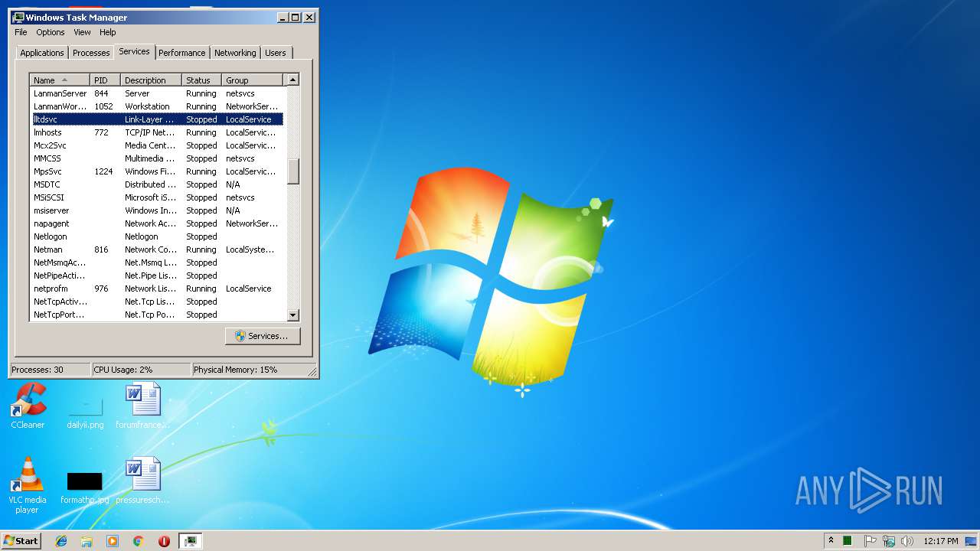Select NetMsmqAc... service row
980x551 pixels.
[157, 262]
